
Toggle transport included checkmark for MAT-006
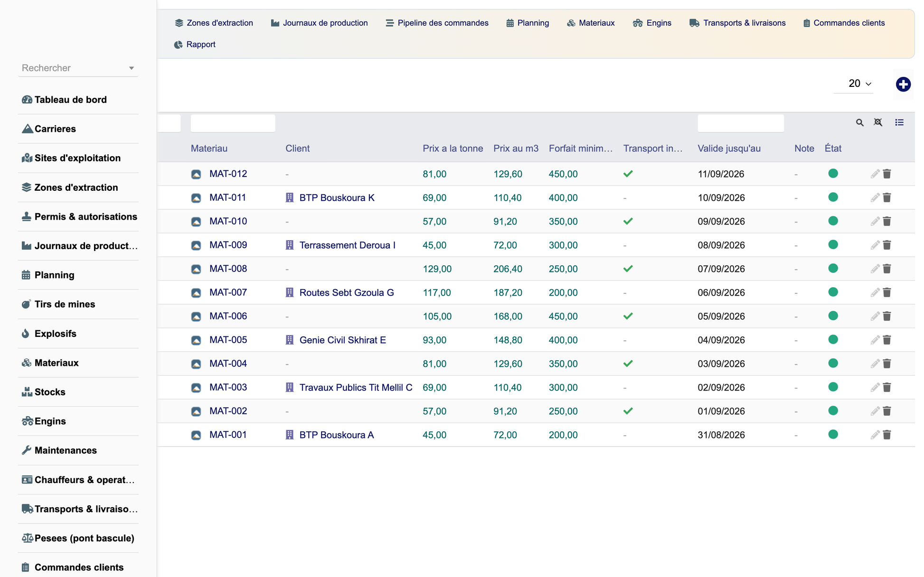point(628,316)
